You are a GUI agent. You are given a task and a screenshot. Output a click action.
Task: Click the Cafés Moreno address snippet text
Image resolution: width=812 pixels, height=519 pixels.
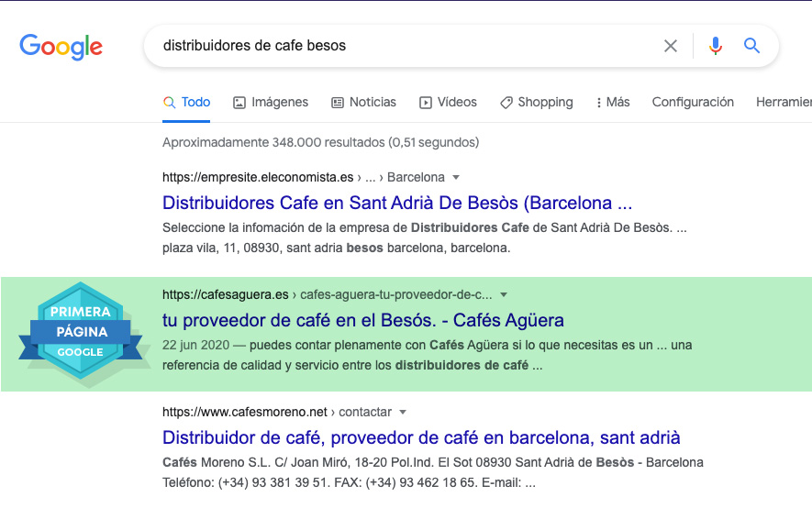(x=433, y=472)
